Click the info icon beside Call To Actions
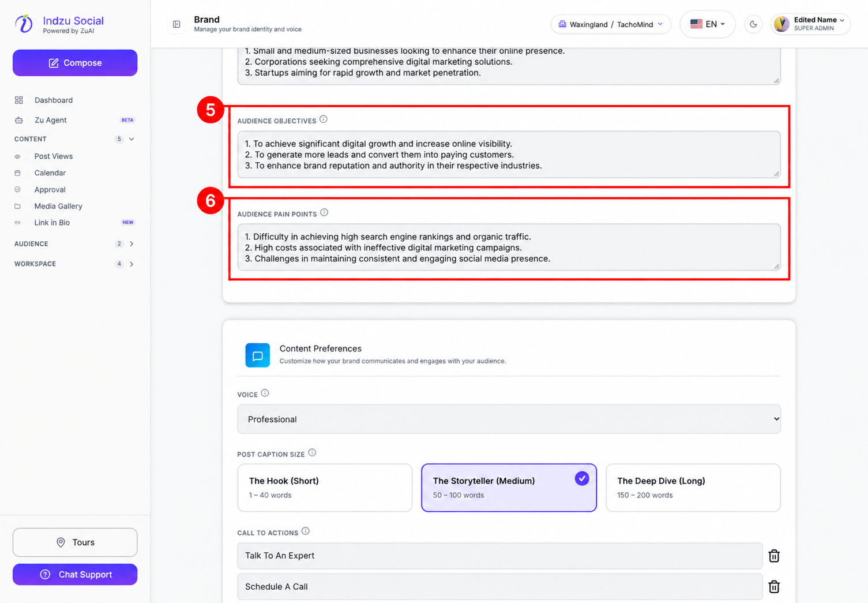Image resolution: width=868 pixels, height=603 pixels. point(306,531)
